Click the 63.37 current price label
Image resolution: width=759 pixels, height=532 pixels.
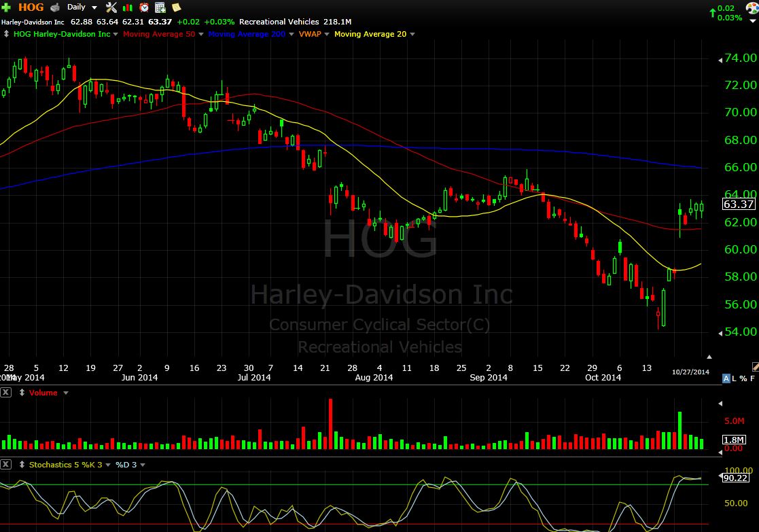pyautogui.click(x=738, y=205)
